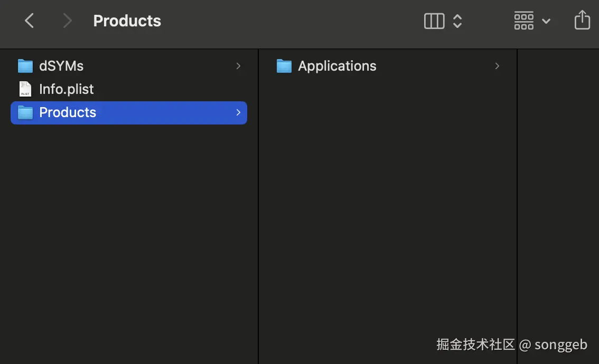
Task: Open view switcher up-down chevrons
Action: tap(457, 21)
